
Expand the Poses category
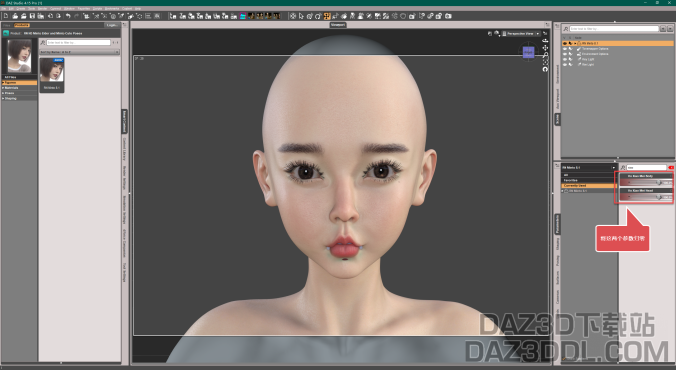click(x=3, y=93)
